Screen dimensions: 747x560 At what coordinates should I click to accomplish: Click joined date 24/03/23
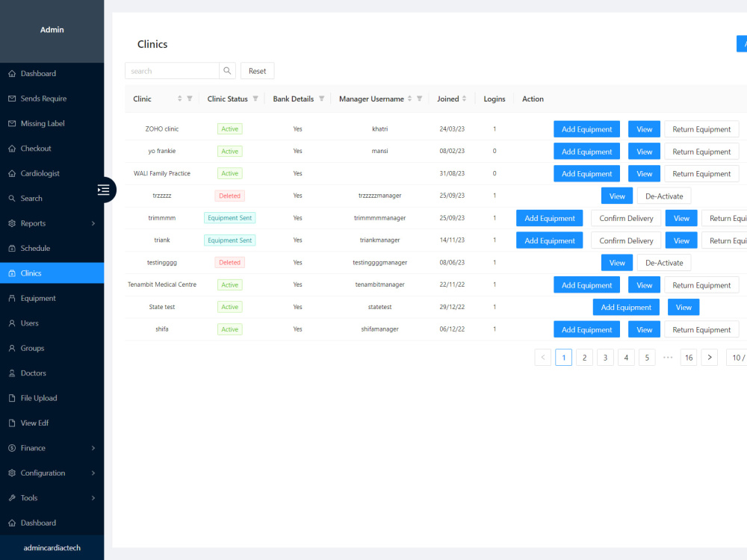click(452, 129)
